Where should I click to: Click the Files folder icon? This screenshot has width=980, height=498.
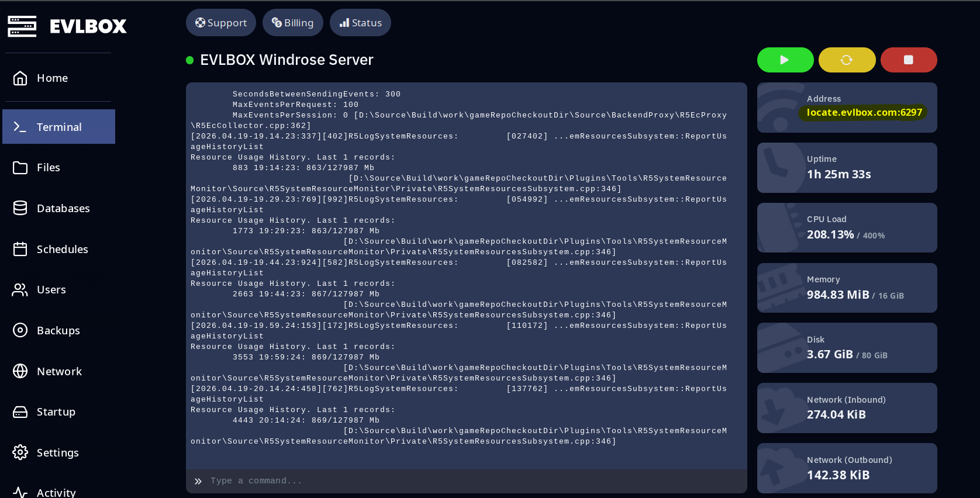[20, 168]
